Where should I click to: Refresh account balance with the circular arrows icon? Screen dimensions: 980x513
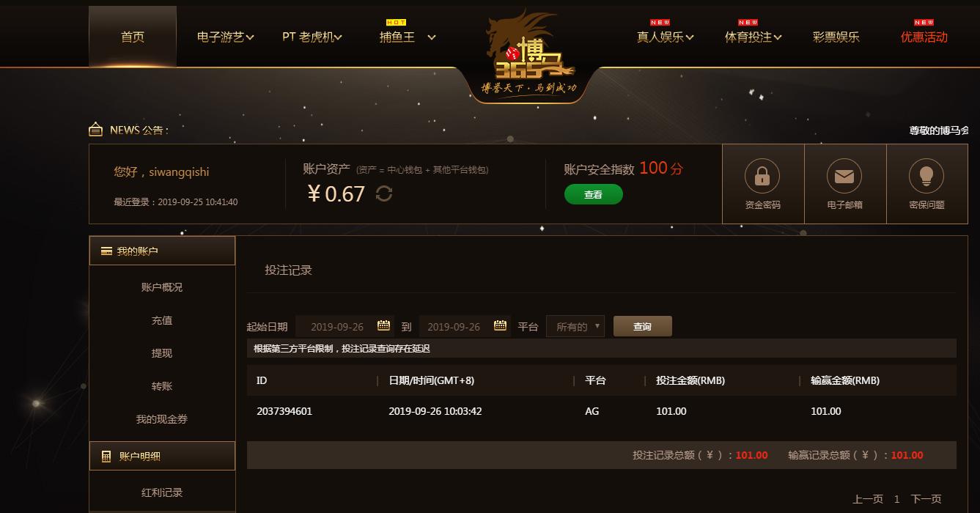tap(384, 193)
